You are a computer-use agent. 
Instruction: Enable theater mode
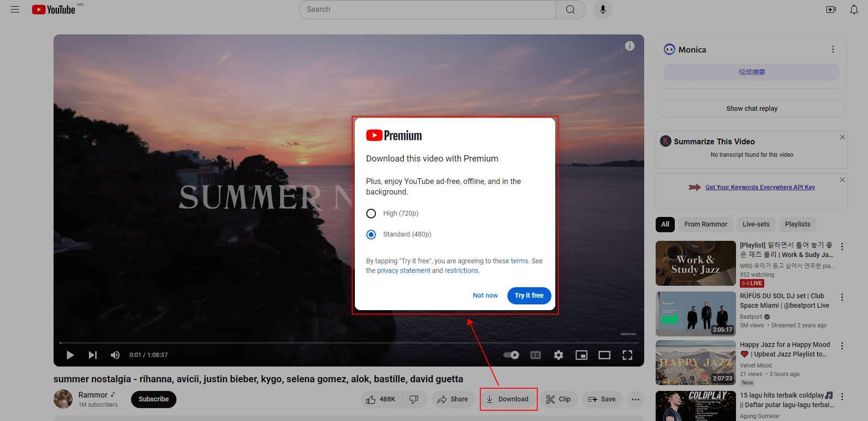604,355
